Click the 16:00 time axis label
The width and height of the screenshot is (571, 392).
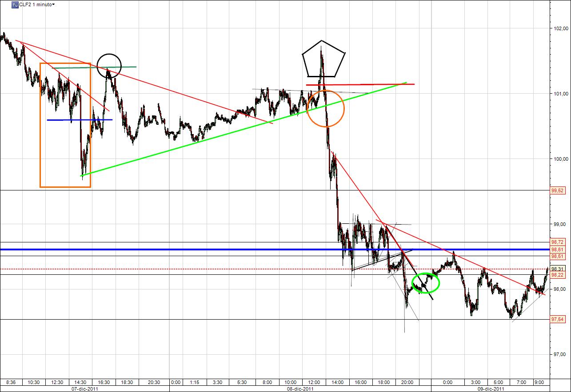[x=361, y=382]
